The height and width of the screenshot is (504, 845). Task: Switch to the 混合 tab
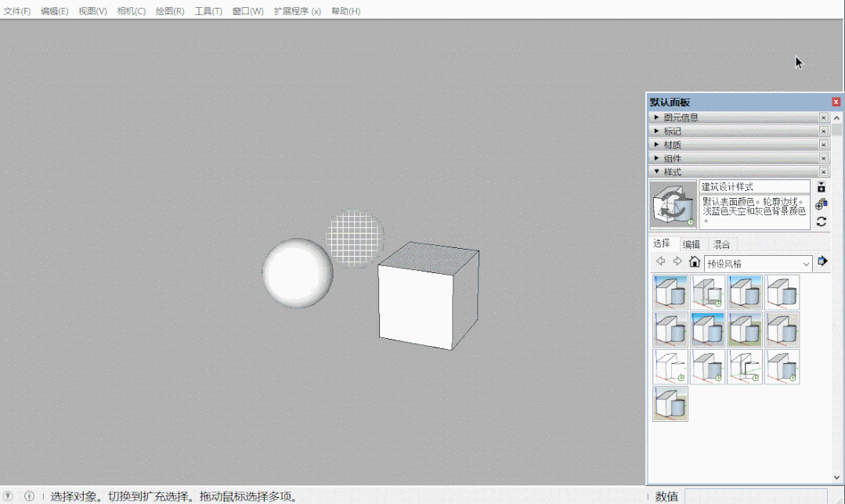tap(721, 244)
